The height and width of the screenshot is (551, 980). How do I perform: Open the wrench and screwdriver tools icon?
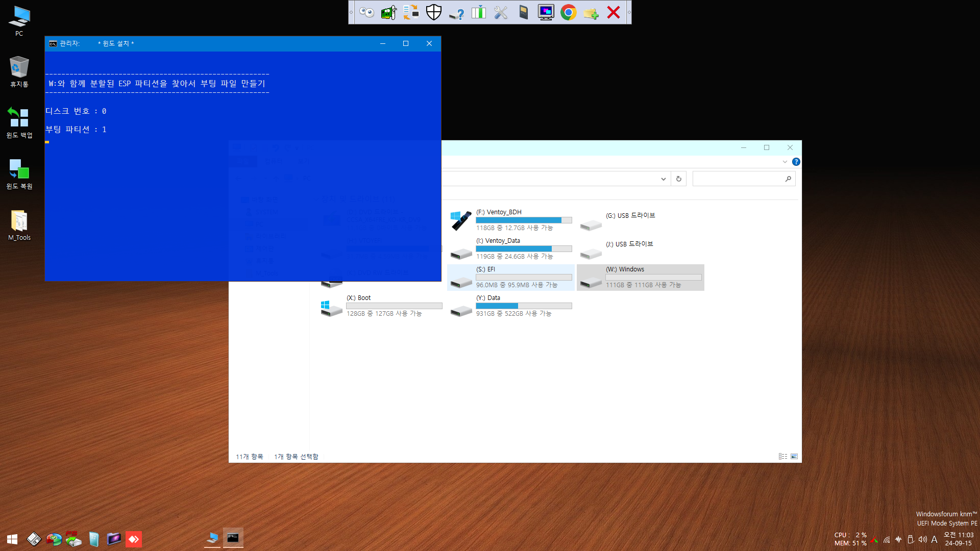coord(501,12)
